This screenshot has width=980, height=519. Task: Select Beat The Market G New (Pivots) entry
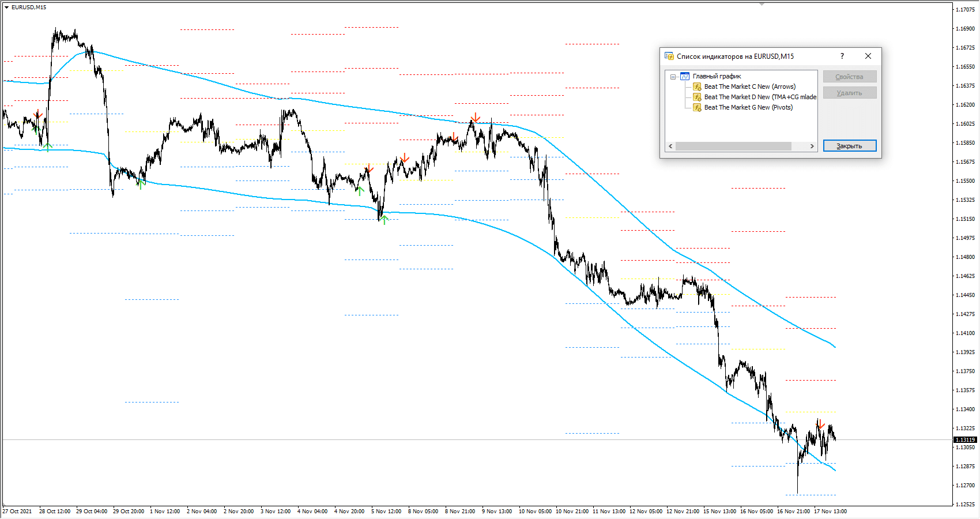[x=748, y=107]
